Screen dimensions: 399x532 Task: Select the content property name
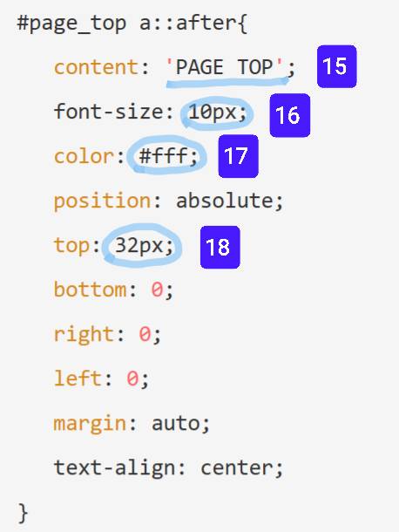[x=96, y=67]
